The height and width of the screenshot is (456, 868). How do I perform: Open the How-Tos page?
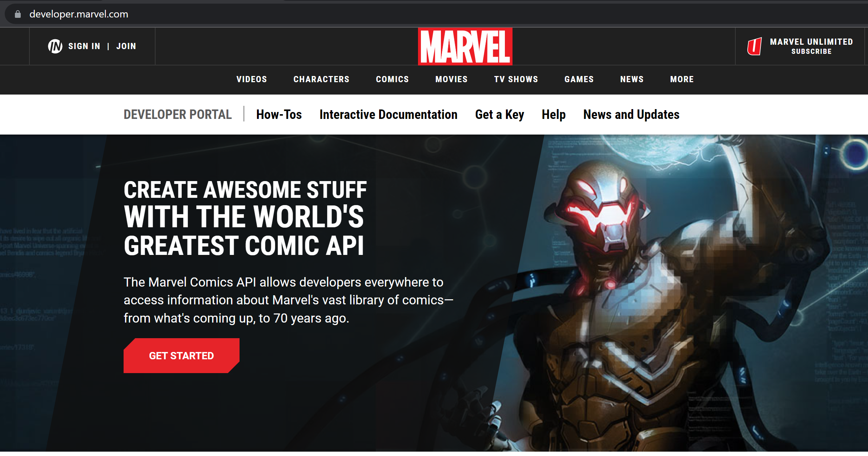[279, 115]
